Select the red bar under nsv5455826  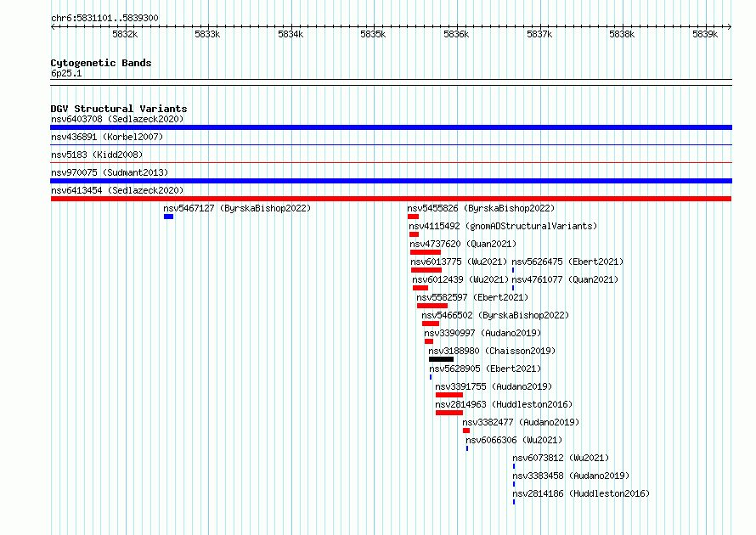pyautogui.click(x=413, y=217)
